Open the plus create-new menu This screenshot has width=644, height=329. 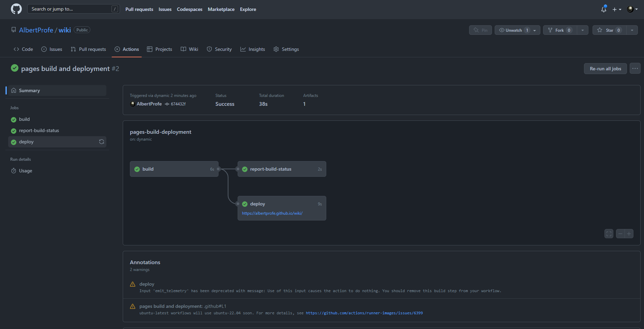pyautogui.click(x=617, y=10)
